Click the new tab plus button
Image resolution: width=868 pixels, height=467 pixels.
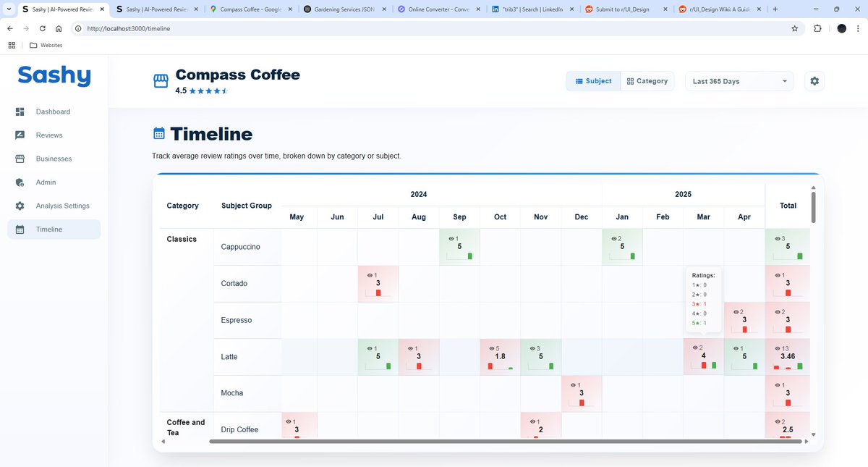(775, 9)
